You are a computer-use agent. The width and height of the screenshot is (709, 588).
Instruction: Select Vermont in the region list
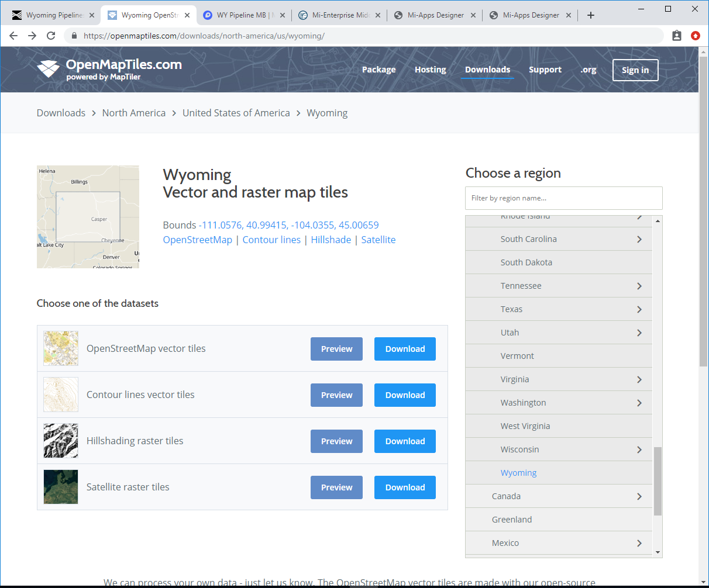559,356
